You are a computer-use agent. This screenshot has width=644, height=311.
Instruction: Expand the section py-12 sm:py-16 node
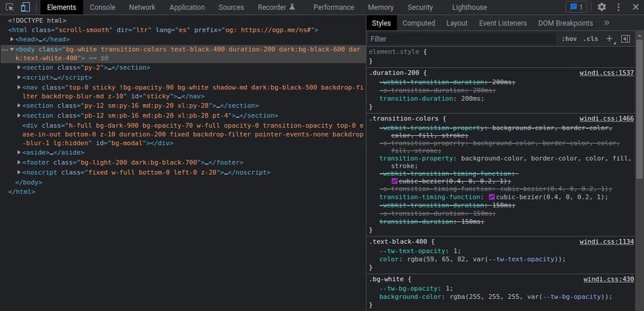[x=19, y=105]
